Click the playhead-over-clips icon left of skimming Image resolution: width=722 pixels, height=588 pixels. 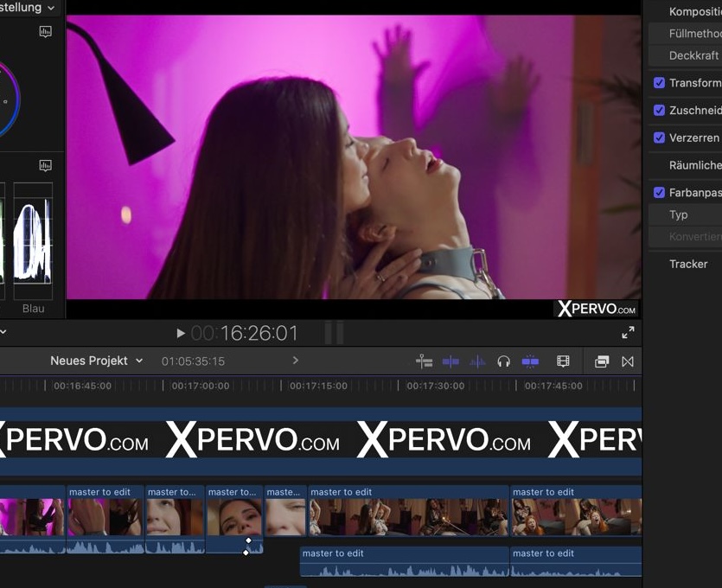click(x=424, y=362)
